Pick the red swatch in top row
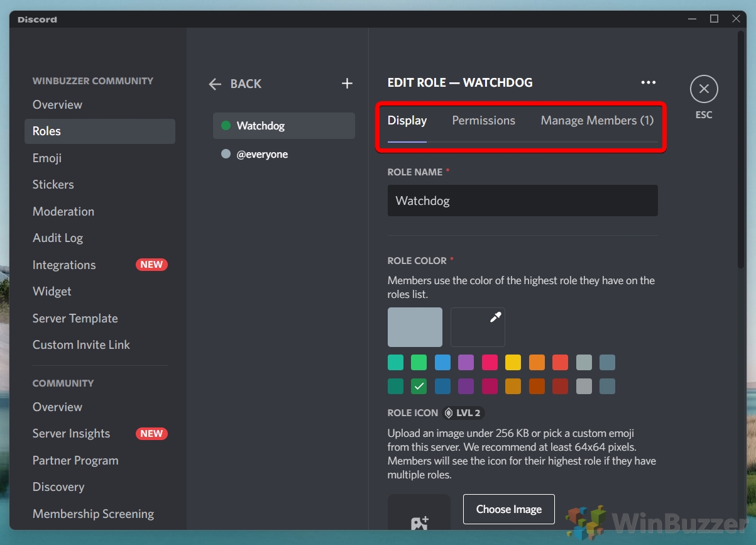Screen dimensions: 756x545 pos(561,363)
